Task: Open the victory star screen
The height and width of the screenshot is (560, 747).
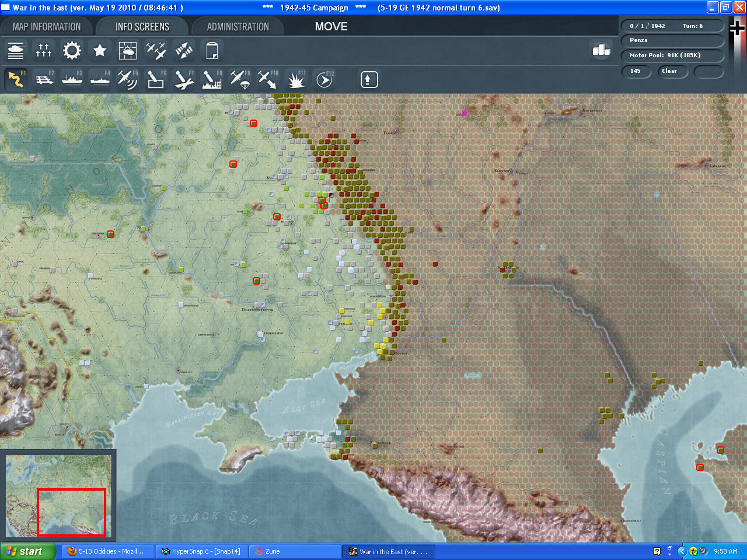Action: pos(100,51)
